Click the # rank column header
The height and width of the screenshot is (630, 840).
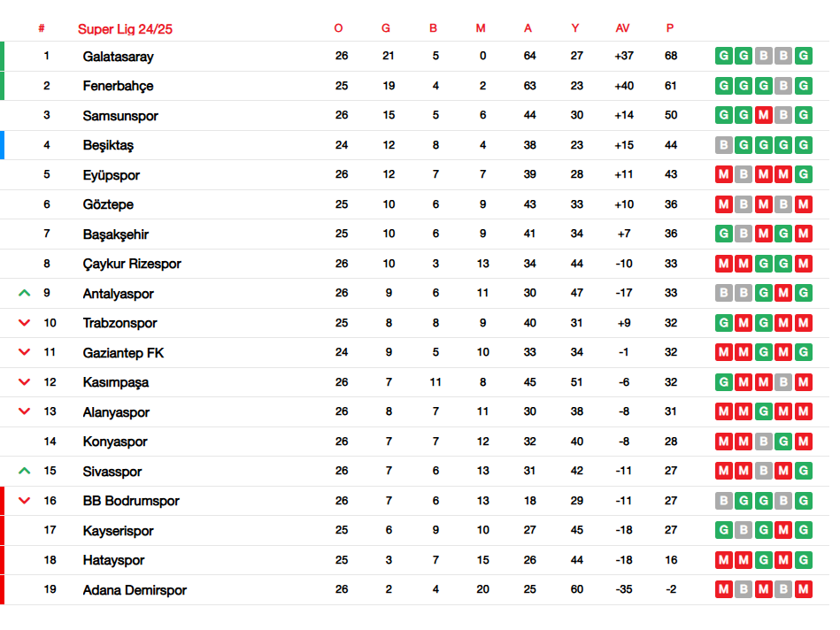[x=42, y=27]
